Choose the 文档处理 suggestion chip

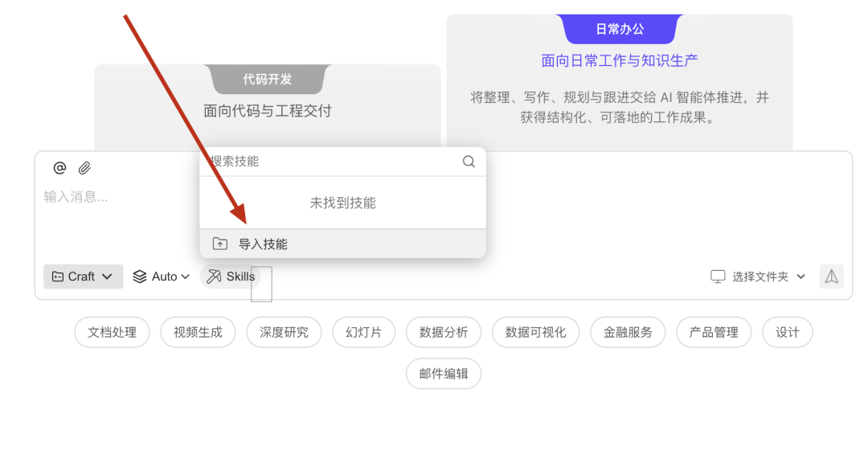[x=112, y=332]
